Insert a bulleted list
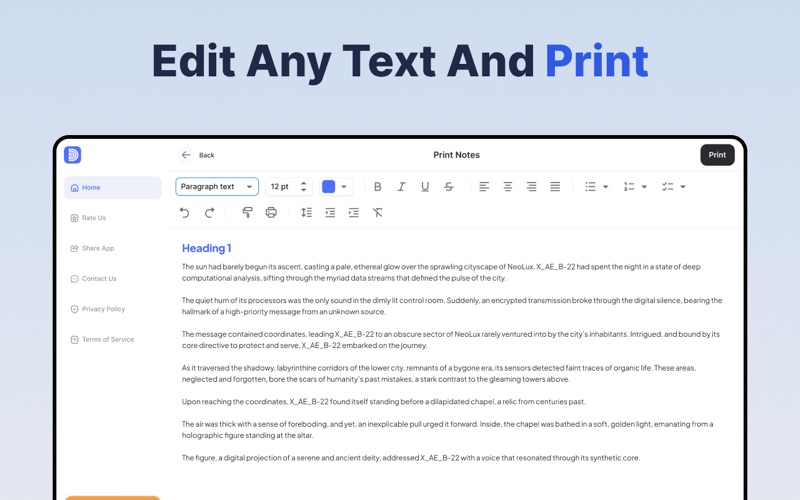Image resolution: width=800 pixels, height=500 pixels. (x=590, y=187)
